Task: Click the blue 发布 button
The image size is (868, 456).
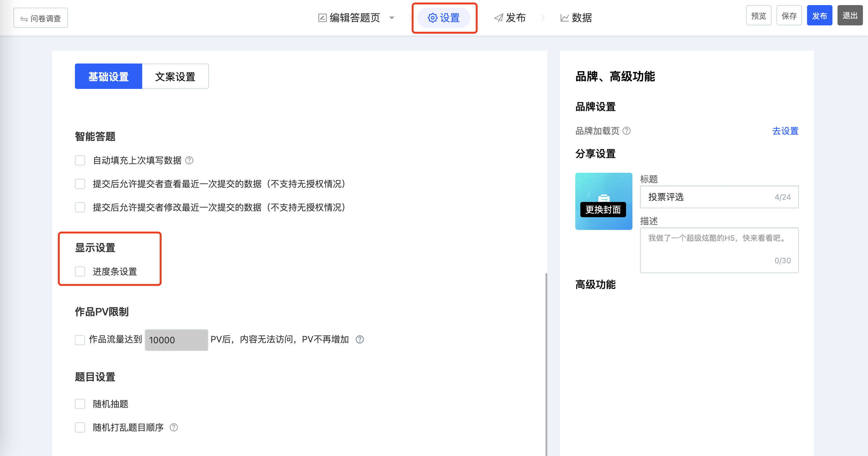Action: (x=819, y=16)
